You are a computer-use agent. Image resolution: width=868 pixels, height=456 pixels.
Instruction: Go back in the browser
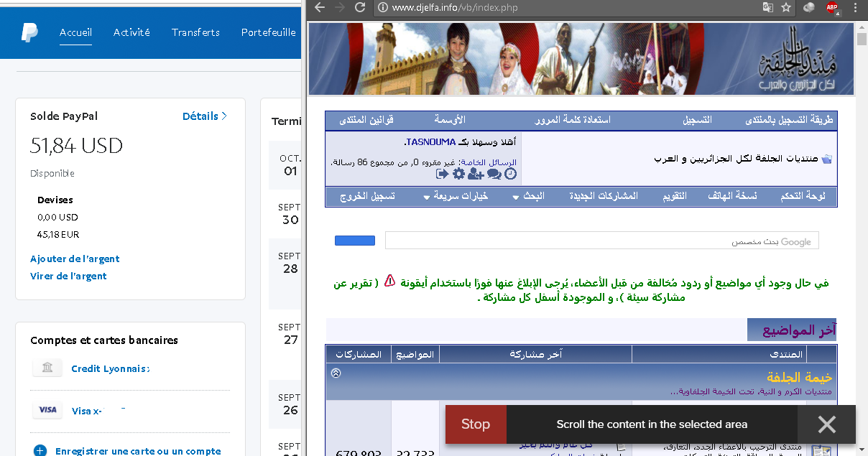(320, 8)
